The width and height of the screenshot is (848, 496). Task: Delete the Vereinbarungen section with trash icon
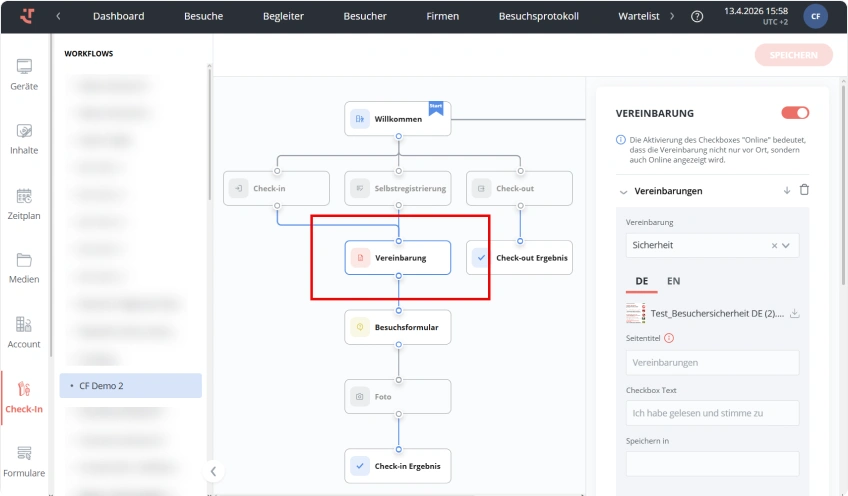[804, 190]
